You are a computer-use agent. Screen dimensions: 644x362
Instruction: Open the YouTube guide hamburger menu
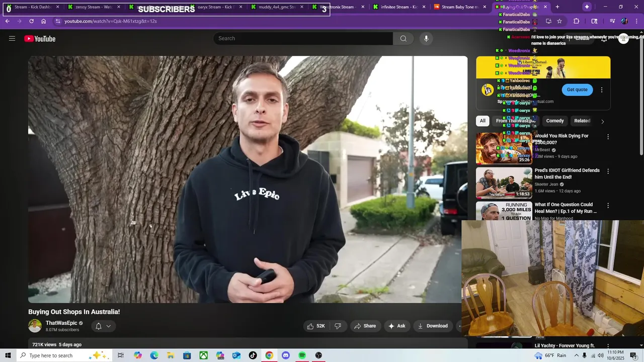(x=12, y=39)
